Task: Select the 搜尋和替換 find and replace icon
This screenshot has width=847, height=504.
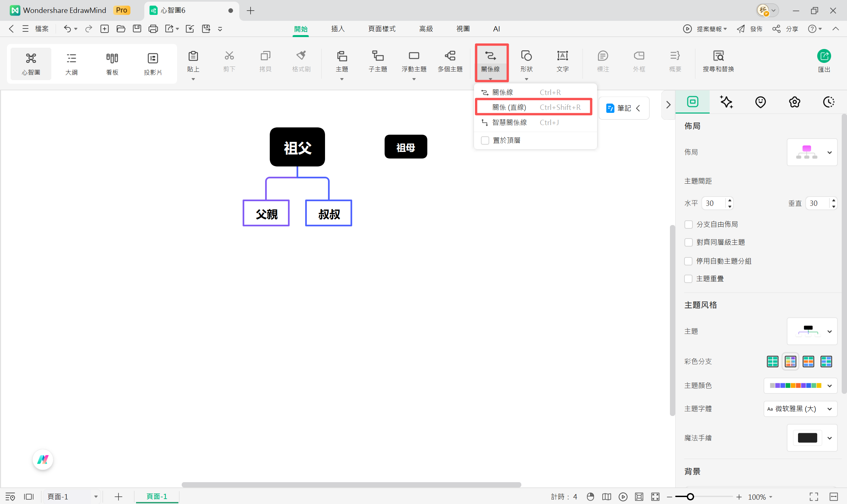Action: pyautogui.click(x=718, y=56)
